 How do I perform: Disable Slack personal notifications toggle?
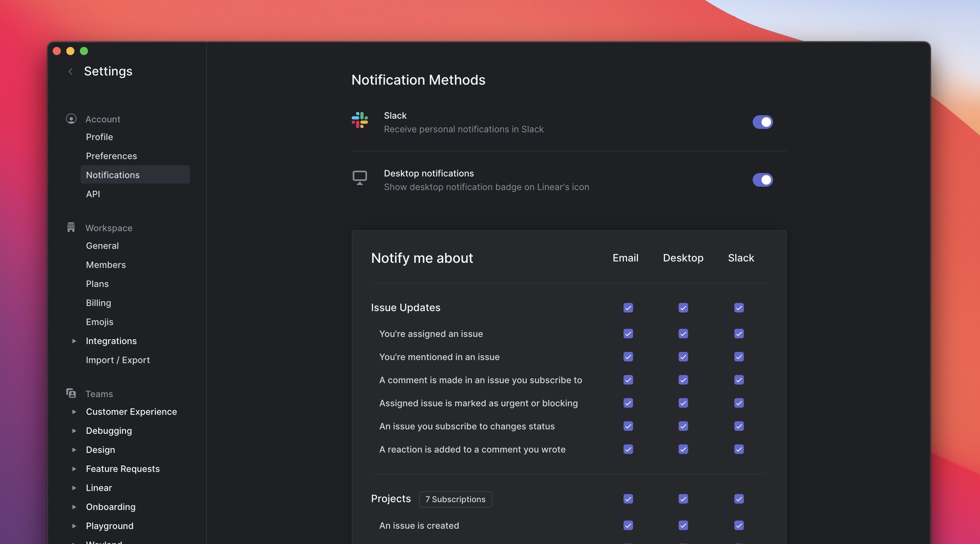763,122
